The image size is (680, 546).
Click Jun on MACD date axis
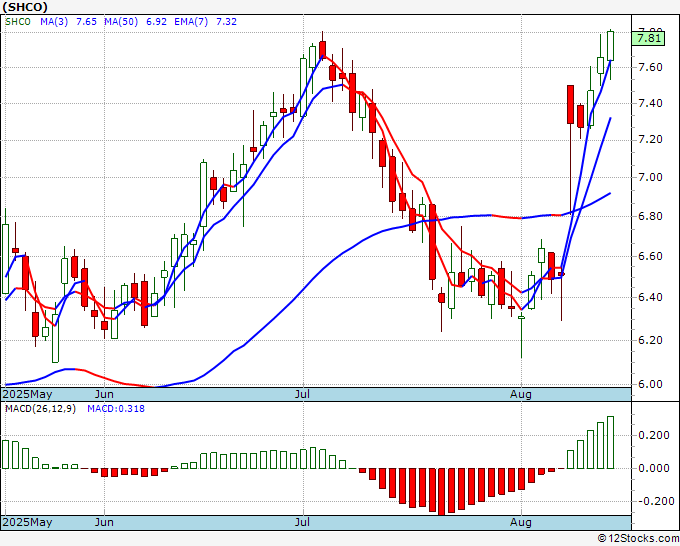coord(104,522)
